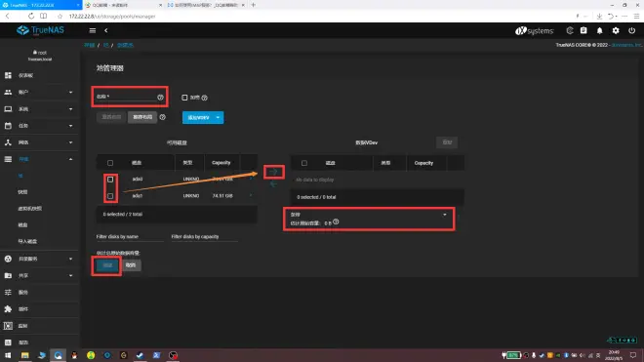Click the right arrow to move disks
This screenshot has width=644, height=362.
(x=274, y=172)
